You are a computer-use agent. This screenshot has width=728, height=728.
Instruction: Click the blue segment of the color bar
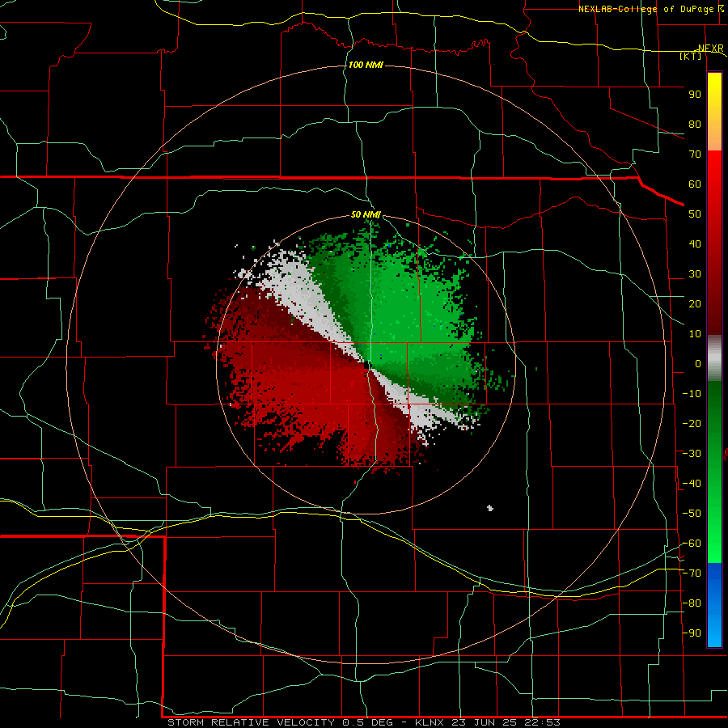714,605
